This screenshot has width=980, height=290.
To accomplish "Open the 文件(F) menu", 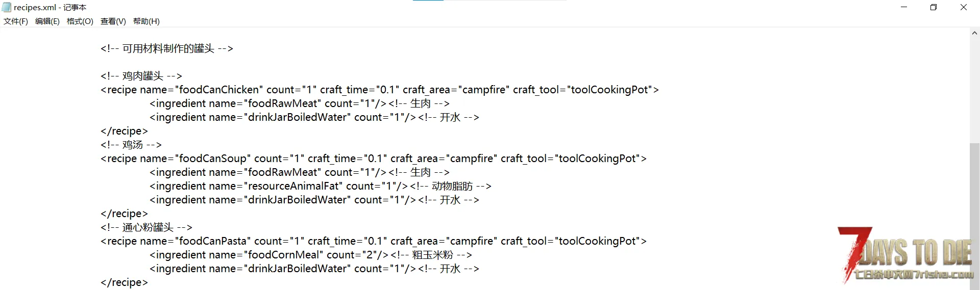I will [x=16, y=21].
